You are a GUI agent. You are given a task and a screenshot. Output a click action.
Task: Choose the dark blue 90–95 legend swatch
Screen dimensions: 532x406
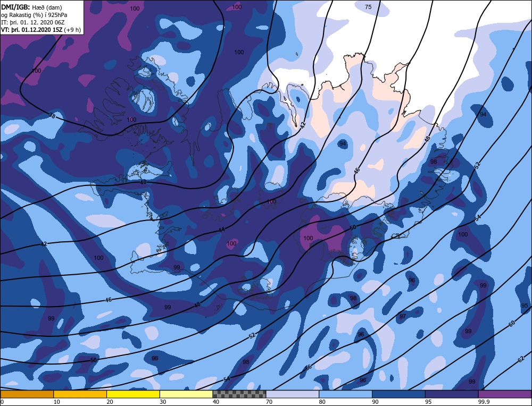pos(398,394)
